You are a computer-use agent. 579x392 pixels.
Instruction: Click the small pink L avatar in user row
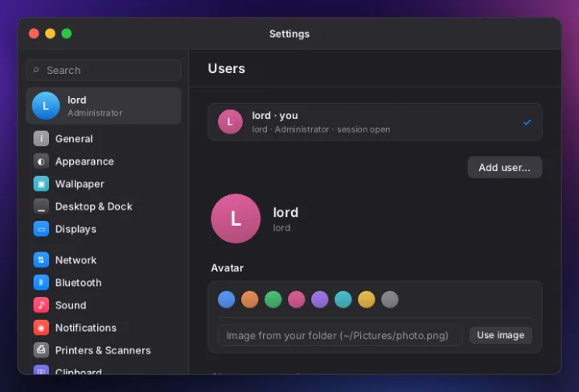[x=230, y=121]
